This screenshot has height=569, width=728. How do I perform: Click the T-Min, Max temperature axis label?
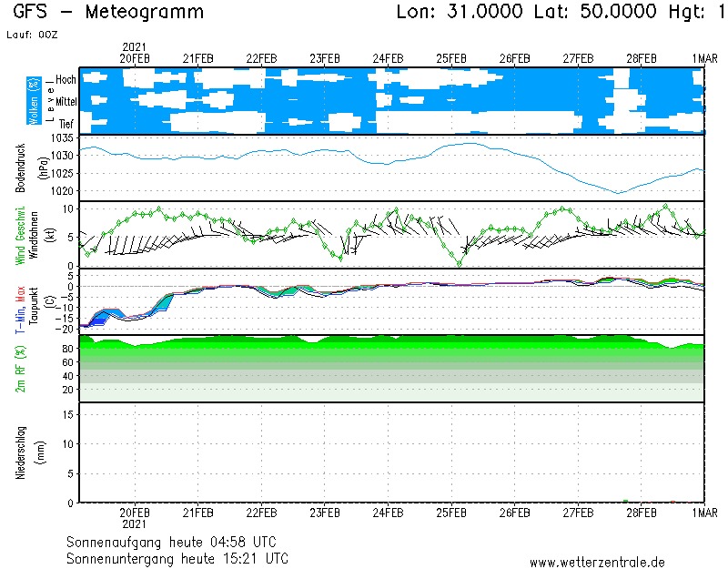[20, 300]
